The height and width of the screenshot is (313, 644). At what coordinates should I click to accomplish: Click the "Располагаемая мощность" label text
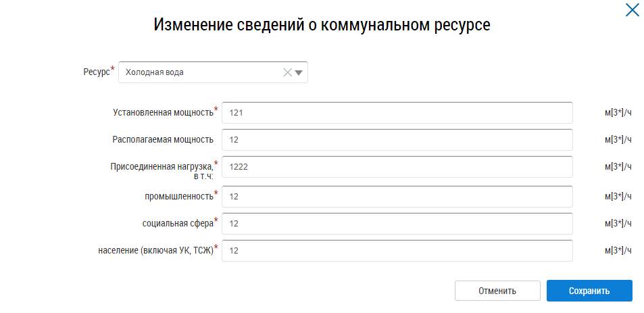[x=162, y=140]
